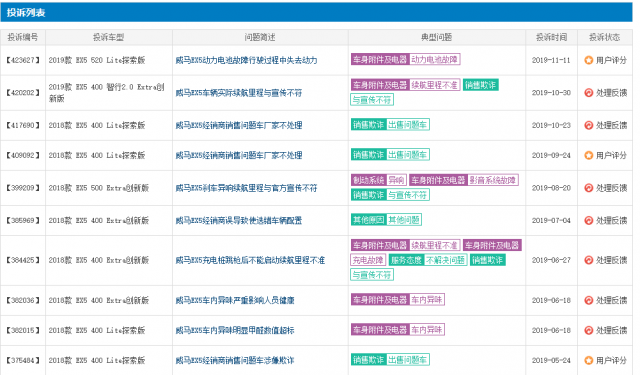Click the date 2019-11-11

(x=551, y=60)
